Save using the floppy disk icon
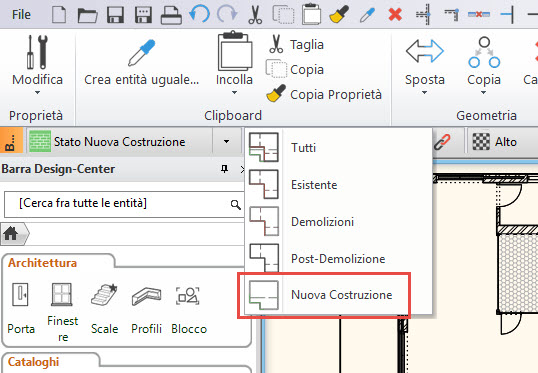The width and height of the screenshot is (538, 373). (115, 15)
